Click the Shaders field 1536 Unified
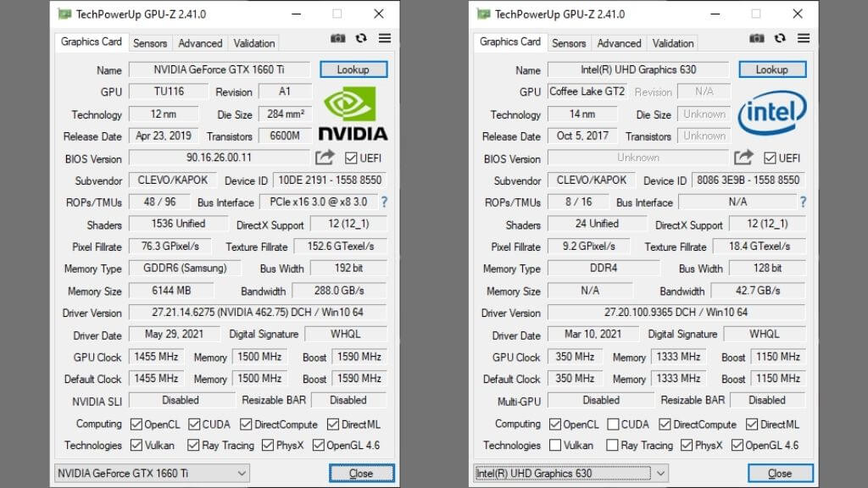Screen dimensions: 868x488 (178, 224)
